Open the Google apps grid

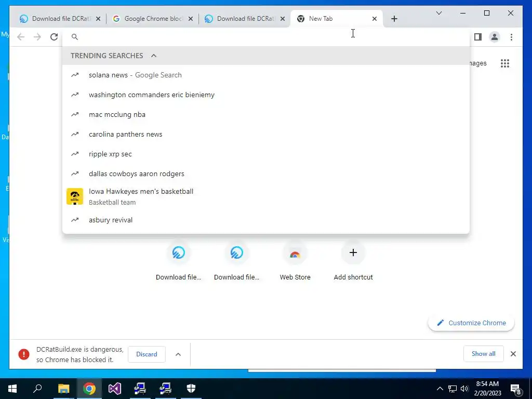pos(505,63)
